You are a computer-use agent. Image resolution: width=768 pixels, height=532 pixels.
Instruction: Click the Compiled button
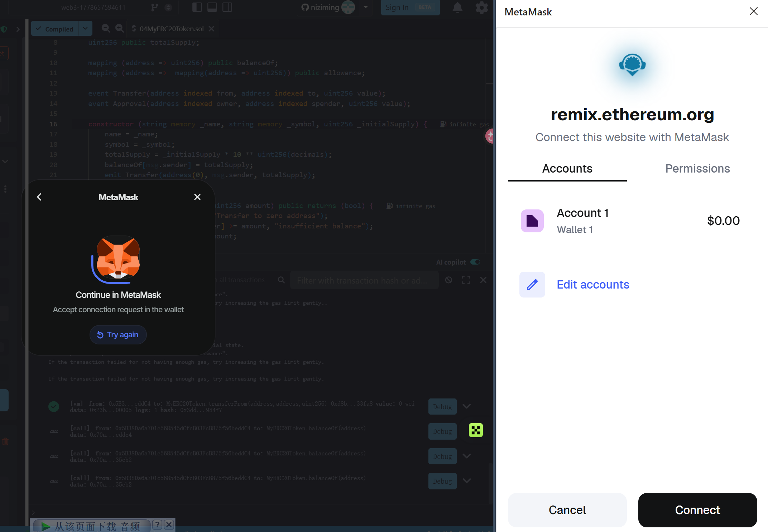pyautogui.click(x=55, y=29)
